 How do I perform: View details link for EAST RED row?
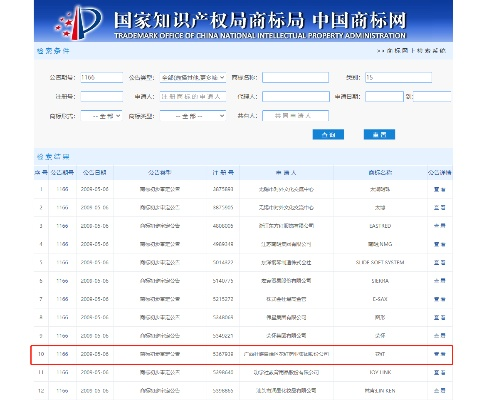pyautogui.click(x=440, y=226)
